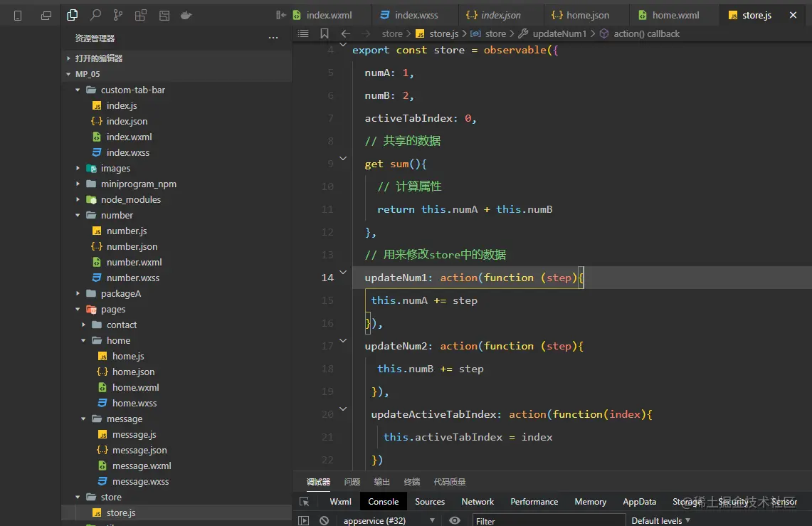Clear the console with the ban icon
The width and height of the screenshot is (812, 526).
325,520
